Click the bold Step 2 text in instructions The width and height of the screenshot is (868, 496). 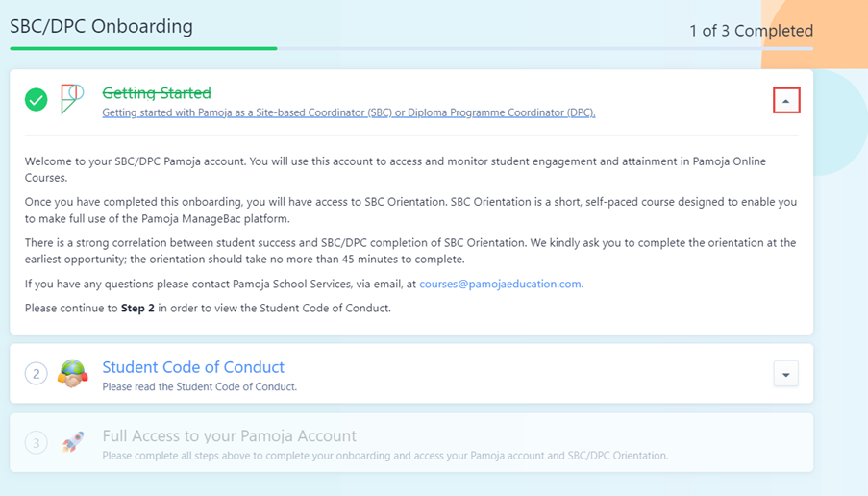pyautogui.click(x=137, y=308)
